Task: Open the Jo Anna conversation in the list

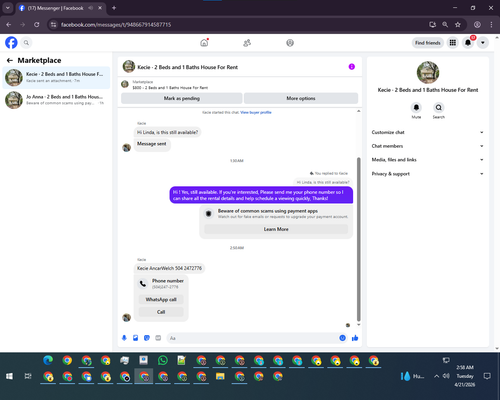Action: coord(56,100)
